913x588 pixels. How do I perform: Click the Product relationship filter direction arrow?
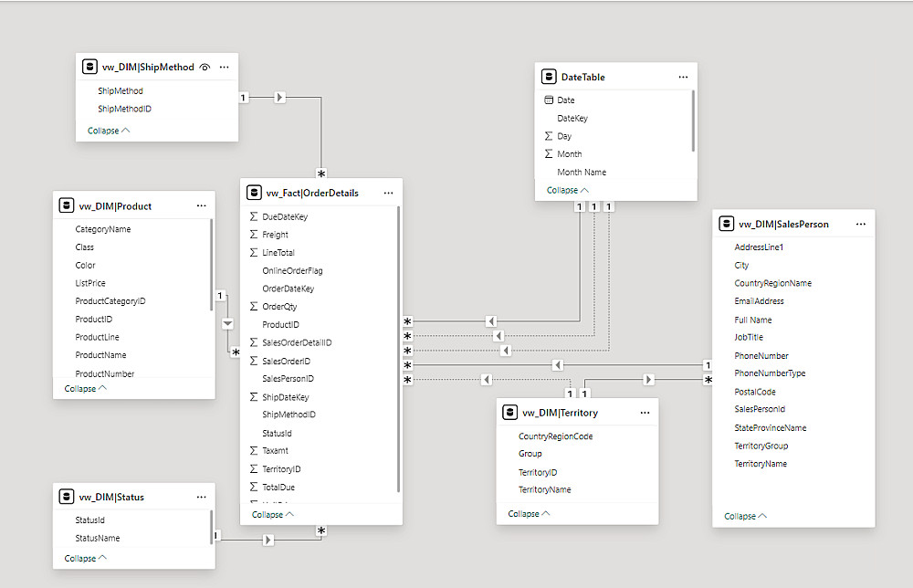coord(228,324)
